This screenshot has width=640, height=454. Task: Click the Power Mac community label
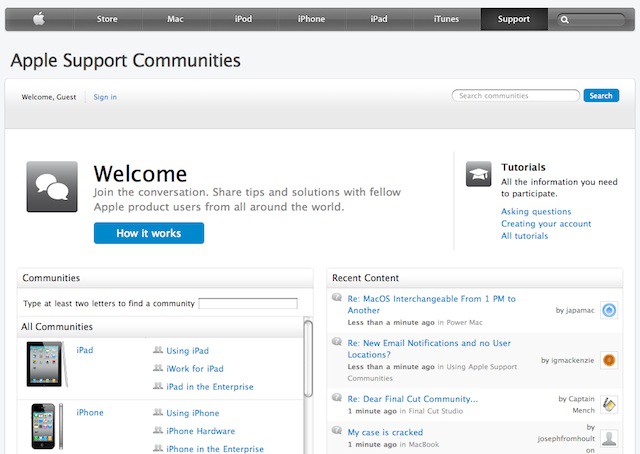[464, 323]
